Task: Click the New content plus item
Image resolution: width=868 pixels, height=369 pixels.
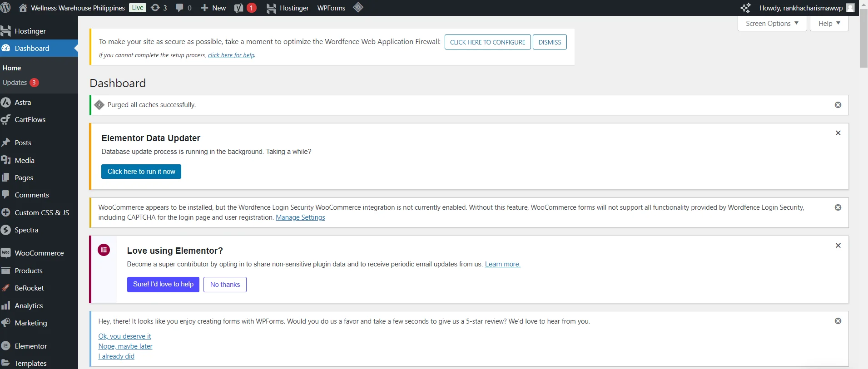Action: coord(213,8)
